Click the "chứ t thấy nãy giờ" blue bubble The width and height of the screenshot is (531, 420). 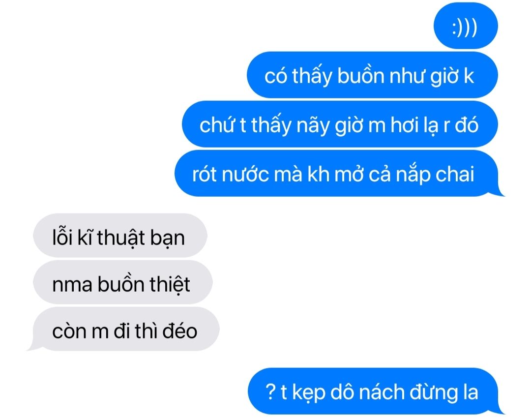click(340, 124)
